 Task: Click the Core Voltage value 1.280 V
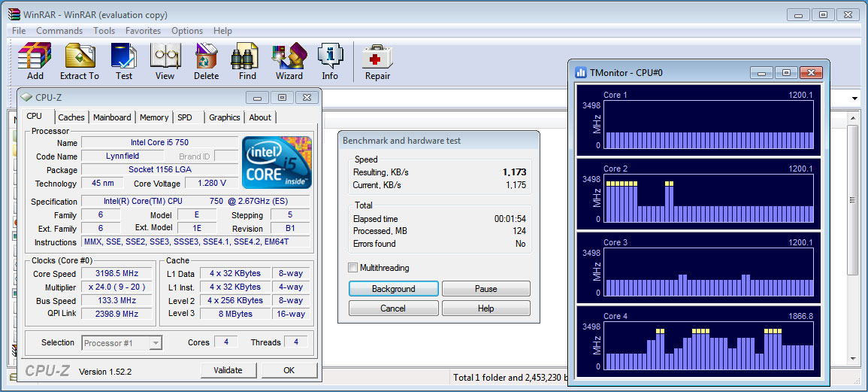point(211,183)
